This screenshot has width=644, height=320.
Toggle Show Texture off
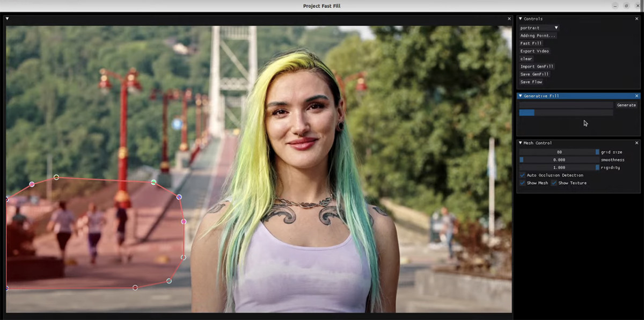click(x=554, y=183)
